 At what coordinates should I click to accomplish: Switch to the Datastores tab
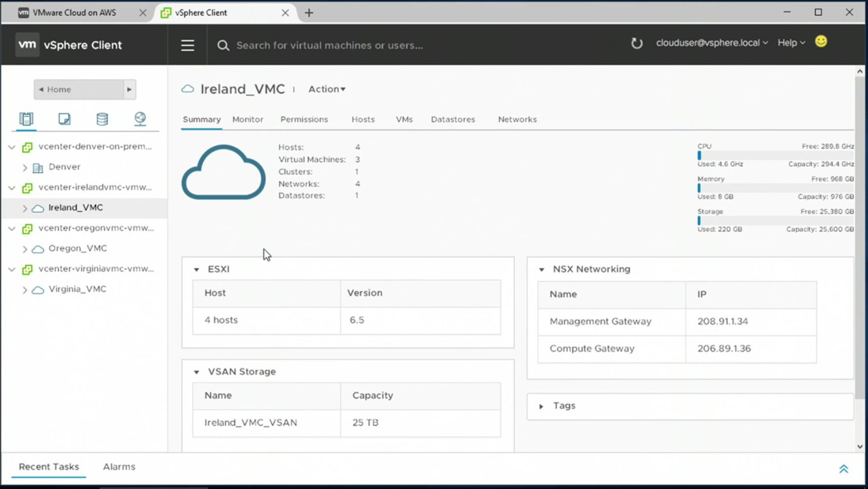(x=453, y=119)
